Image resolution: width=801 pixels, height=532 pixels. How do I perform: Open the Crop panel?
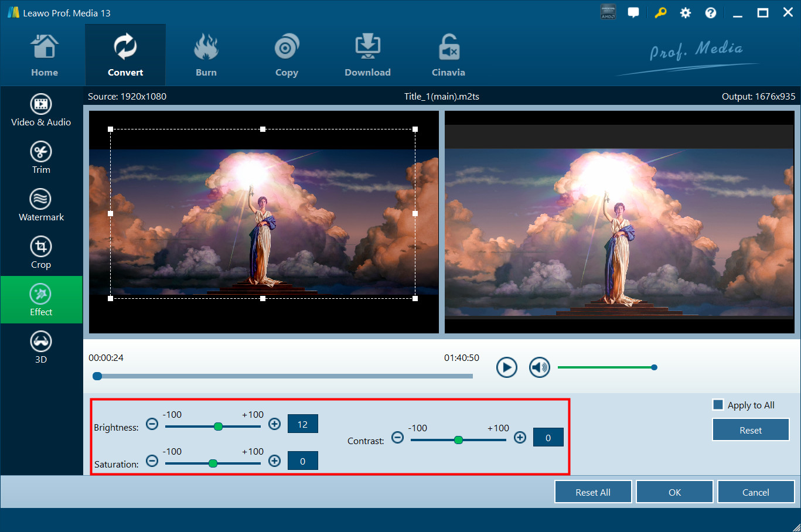tap(41, 253)
